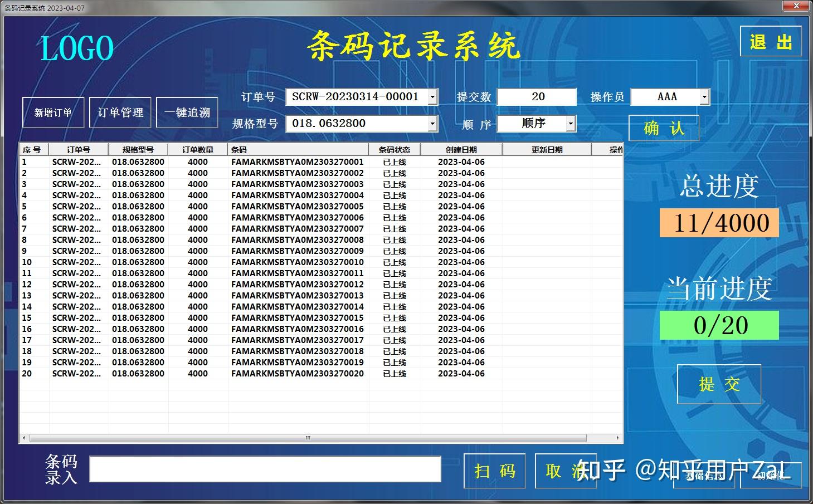Select barcode FAMARKMSBTYA0M2303270007
The height and width of the screenshot is (504, 813).
298,229
